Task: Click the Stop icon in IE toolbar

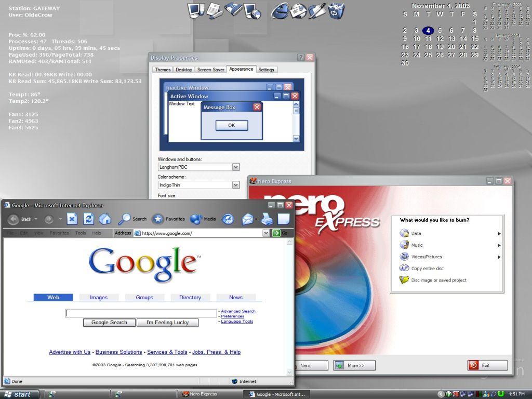Action: coord(72,219)
